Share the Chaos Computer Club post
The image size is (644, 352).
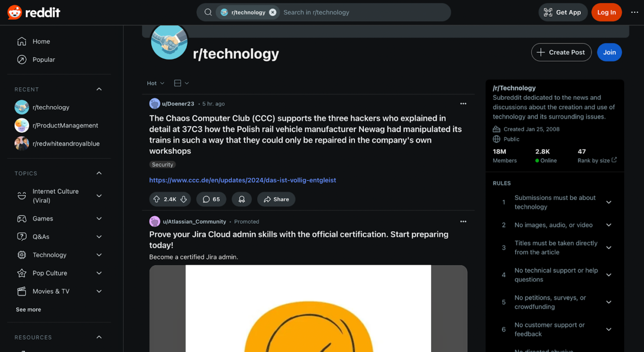[276, 199]
